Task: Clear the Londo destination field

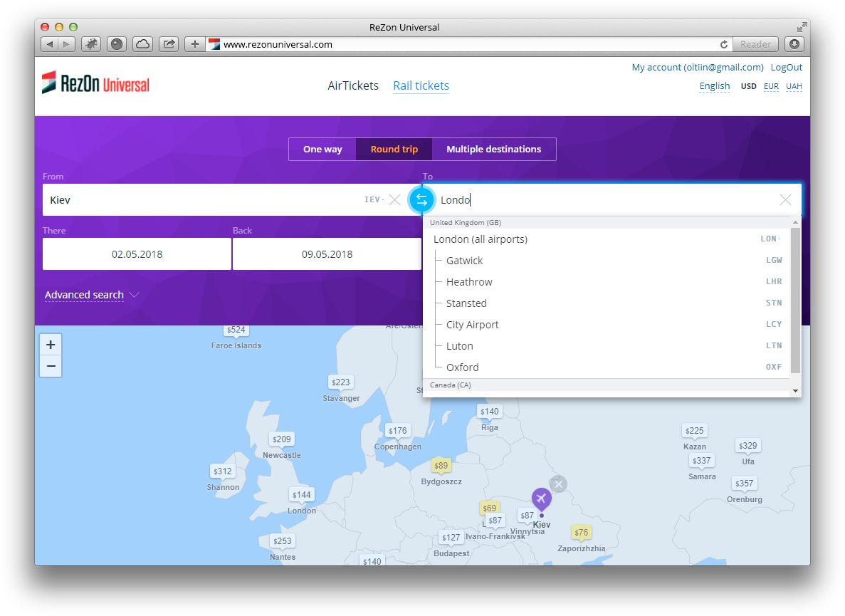Action: [x=785, y=200]
